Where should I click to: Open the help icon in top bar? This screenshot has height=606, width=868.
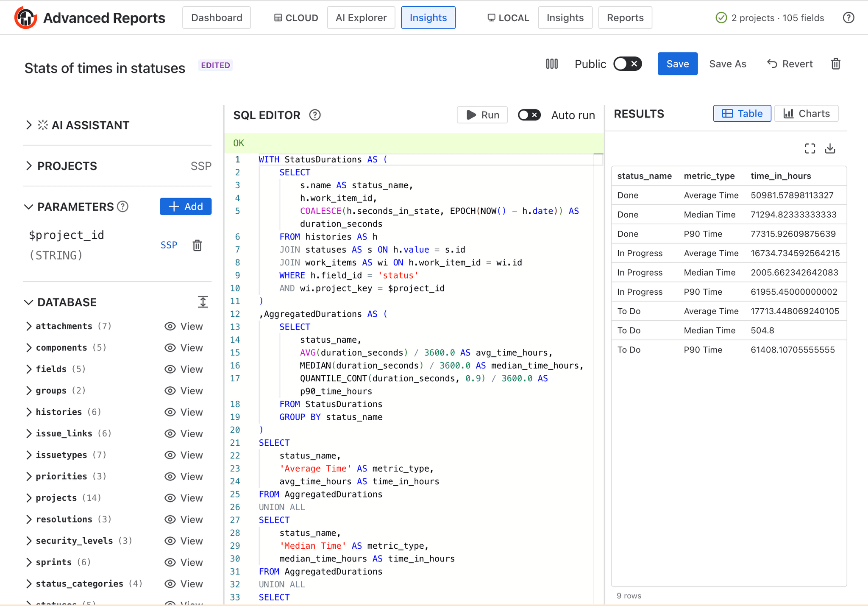click(849, 18)
